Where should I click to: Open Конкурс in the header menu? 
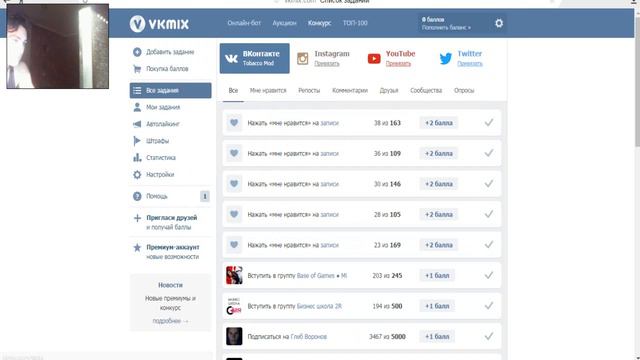click(319, 23)
